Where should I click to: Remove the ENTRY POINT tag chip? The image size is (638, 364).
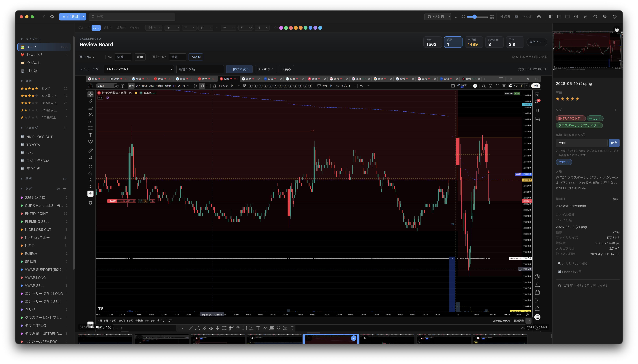(x=582, y=119)
